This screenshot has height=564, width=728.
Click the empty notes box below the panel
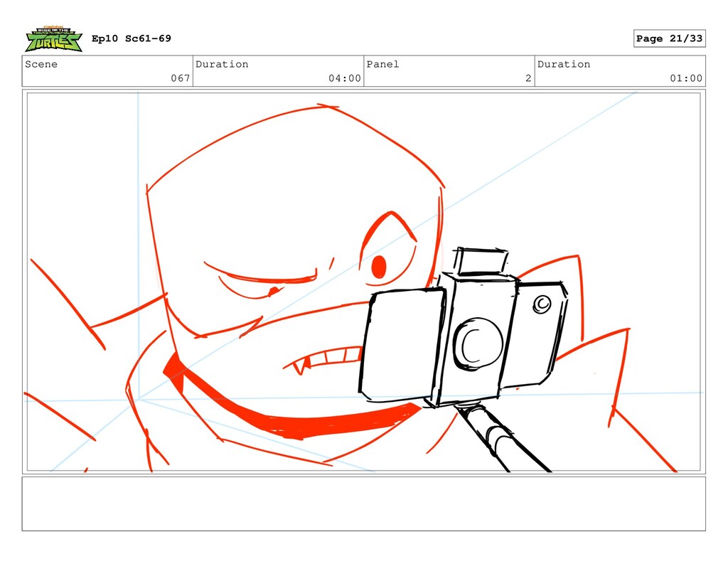coord(363,504)
